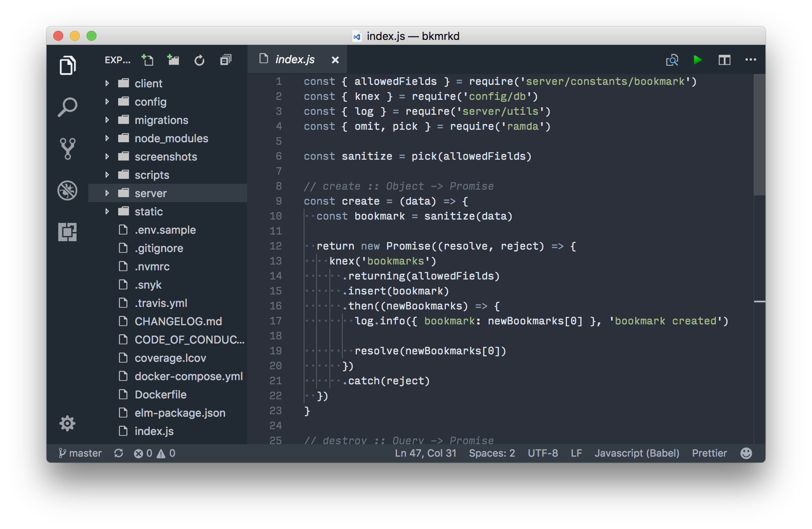
Task: Place cursor on 'bookmark created' string
Action: click(666, 321)
